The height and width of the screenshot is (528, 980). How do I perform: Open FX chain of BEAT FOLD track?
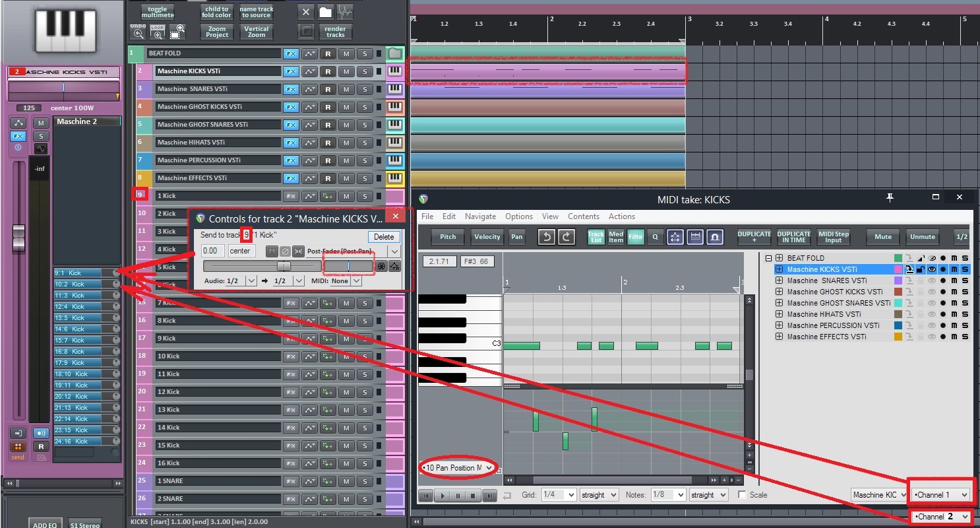point(290,53)
